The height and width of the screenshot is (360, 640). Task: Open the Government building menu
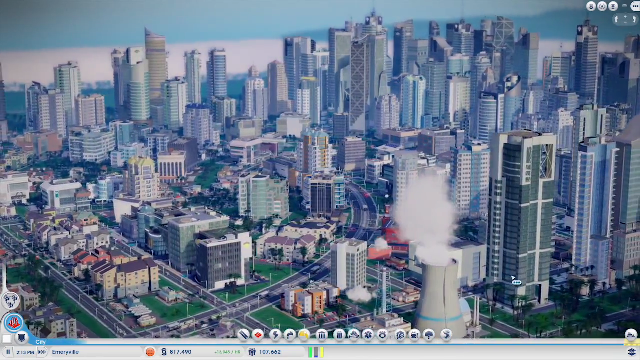(x=322, y=335)
